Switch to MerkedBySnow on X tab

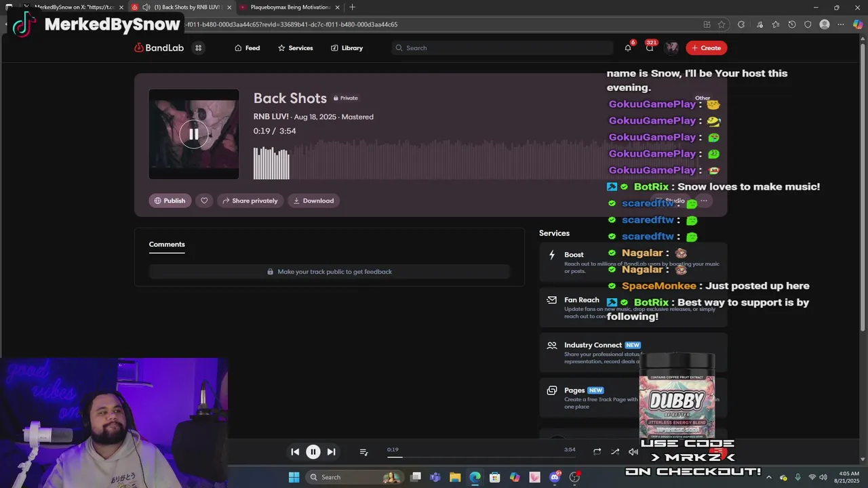click(x=75, y=7)
